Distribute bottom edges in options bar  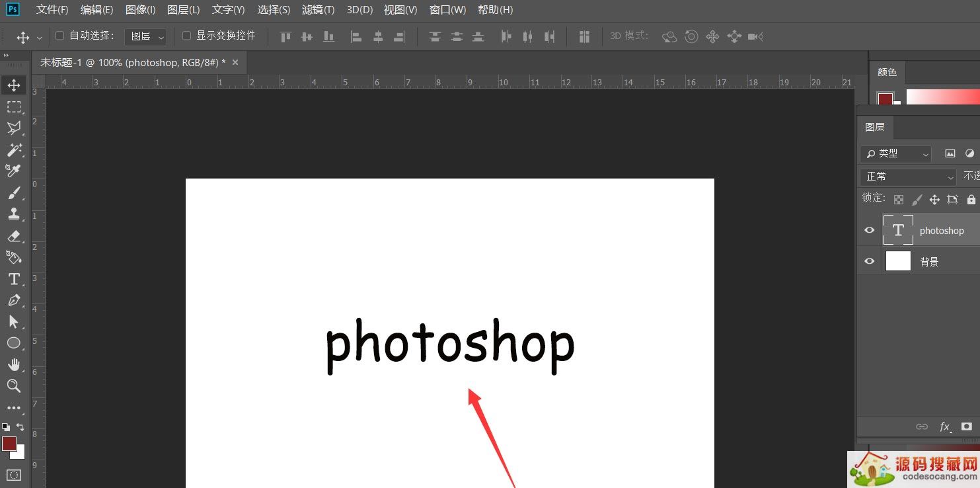478,37
